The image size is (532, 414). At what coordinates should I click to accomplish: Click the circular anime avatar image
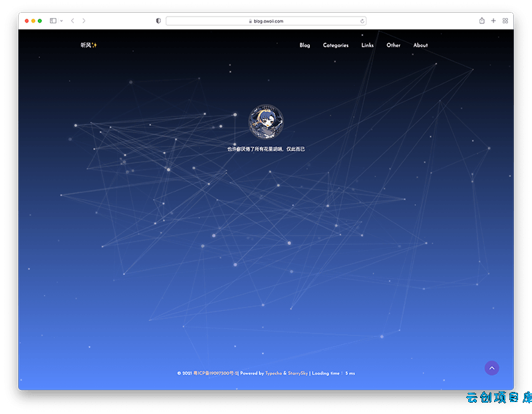point(266,122)
